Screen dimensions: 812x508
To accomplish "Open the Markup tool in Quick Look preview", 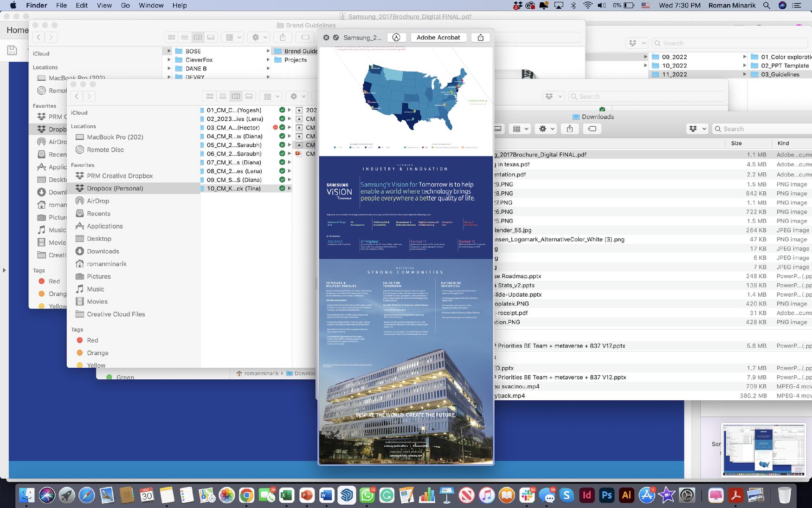I will coord(396,38).
